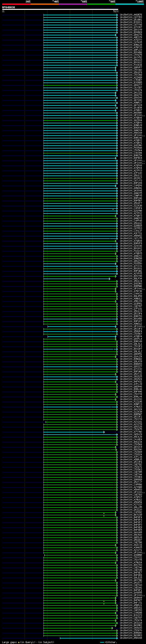Click the green ~80% identity legend segment
Viewport: 146px width, 644px height.
[x=101, y=4]
